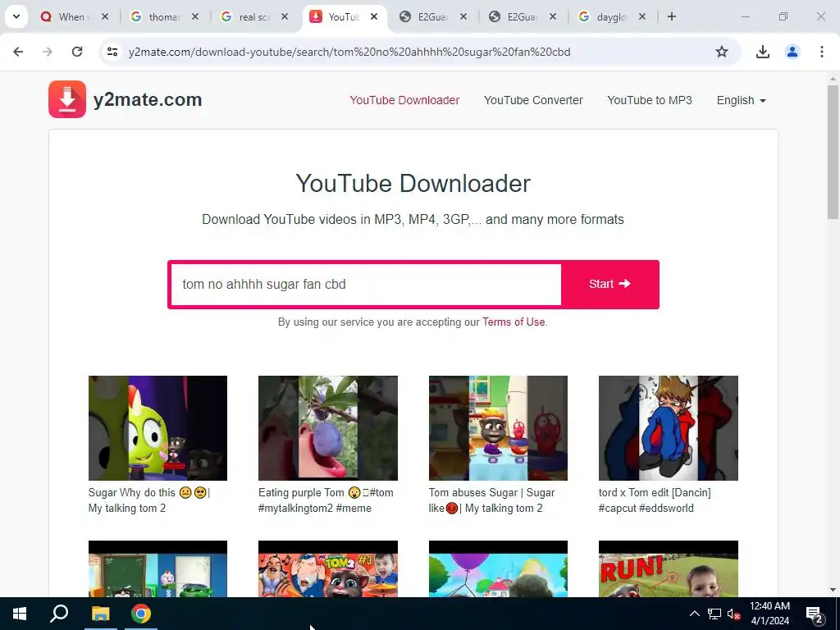Open Windows taskbar search
The width and height of the screenshot is (840, 630).
(x=59, y=614)
